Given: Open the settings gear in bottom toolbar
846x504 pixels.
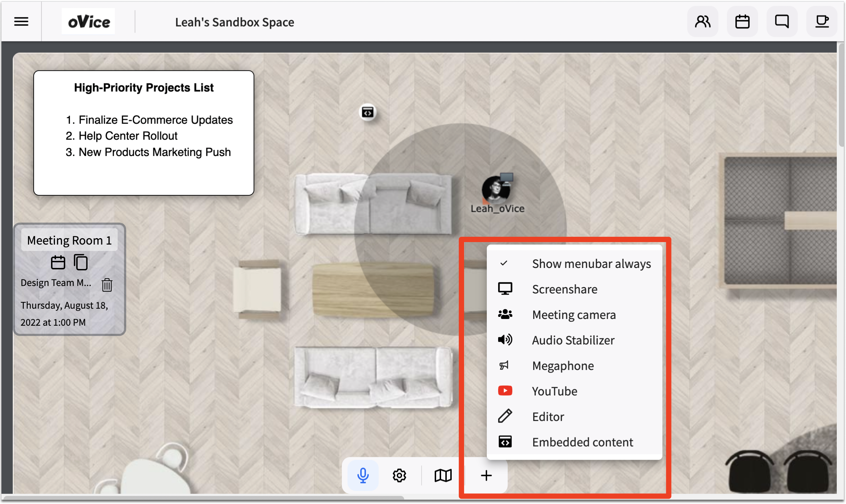Looking at the screenshot, I should tap(399, 475).
